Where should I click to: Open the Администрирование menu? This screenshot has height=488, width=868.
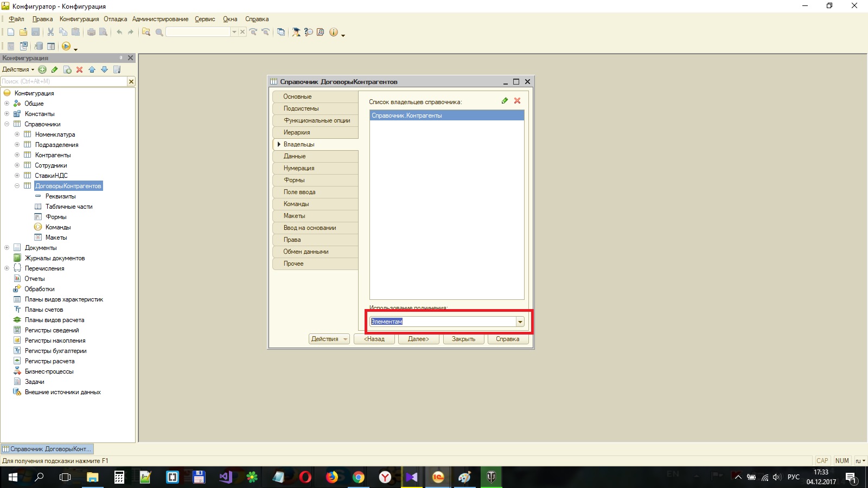point(160,19)
